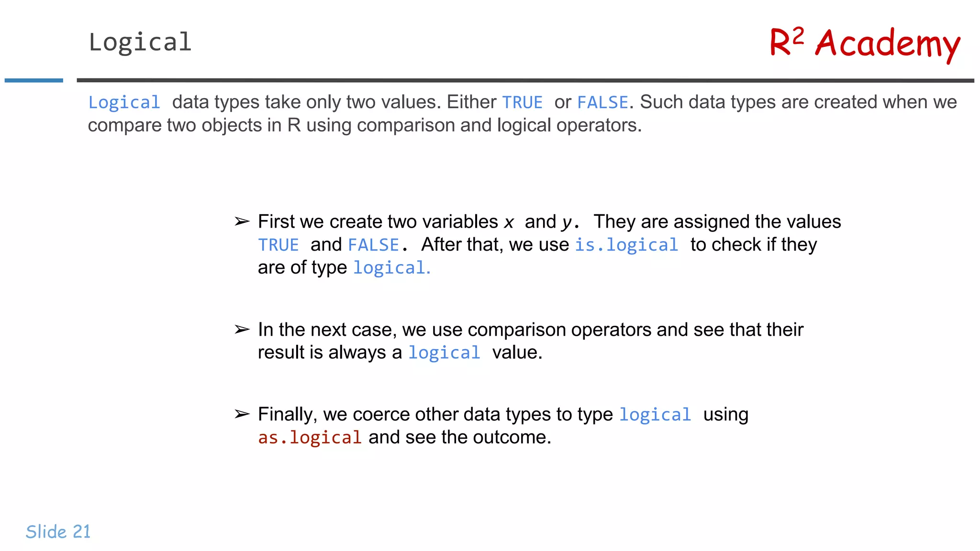
Task: Click the second bullet arrow icon
Action: pos(242,330)
